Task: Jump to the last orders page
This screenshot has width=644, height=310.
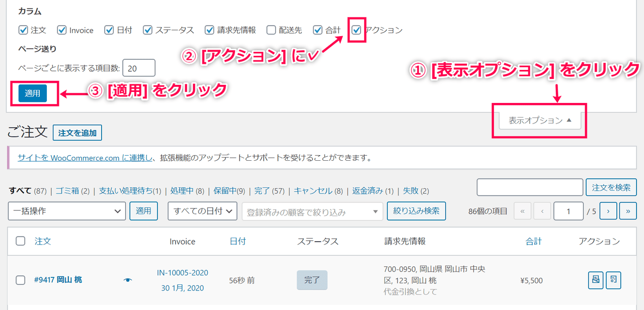Action: (627, 212)
